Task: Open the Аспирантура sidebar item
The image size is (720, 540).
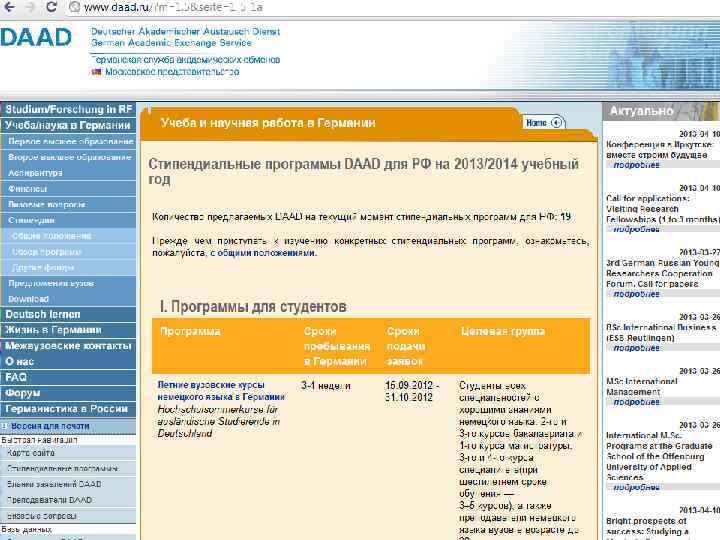Action: pos(70,173)
